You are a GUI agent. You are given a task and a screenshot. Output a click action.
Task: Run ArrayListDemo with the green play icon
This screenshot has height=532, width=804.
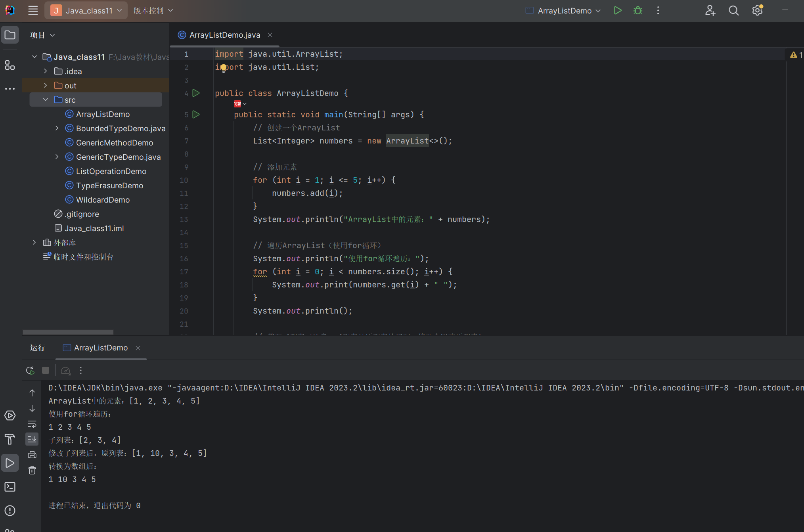pyautogui.click(x=617, y=11)
